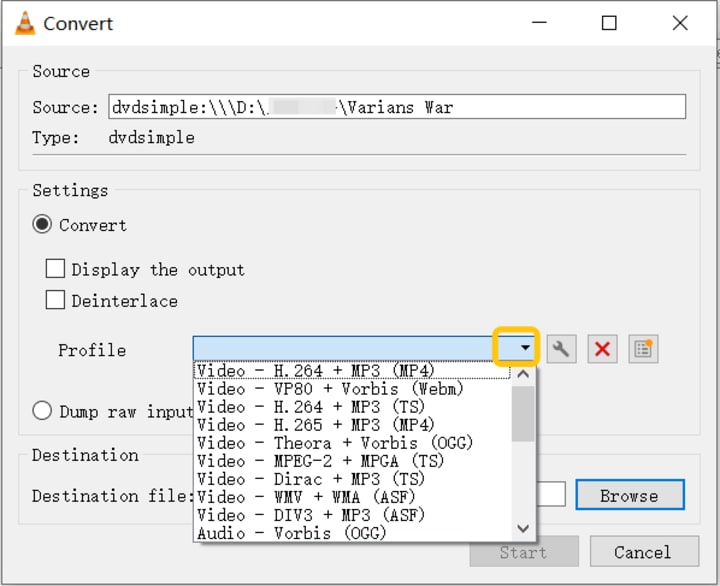Select Dump raw input radio button
720x586 pixels.
point(42,411)
